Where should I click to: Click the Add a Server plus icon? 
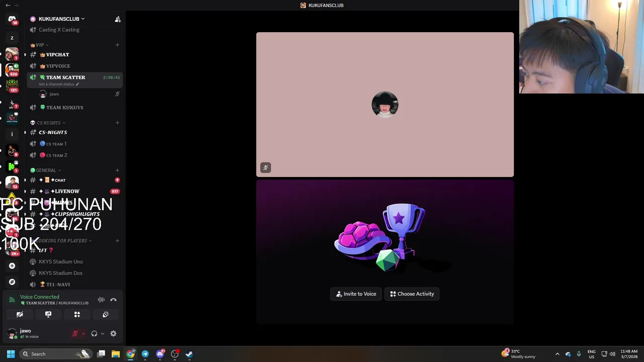(x=12, y=266)
